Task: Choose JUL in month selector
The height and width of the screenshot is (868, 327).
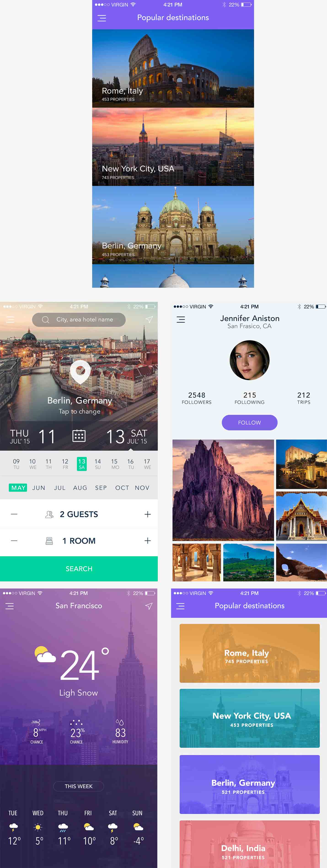Action: point(60,488)
